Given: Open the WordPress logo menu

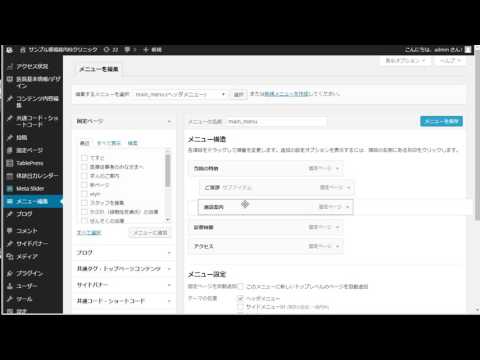Looking at the screenshot, I should [9, 50].
